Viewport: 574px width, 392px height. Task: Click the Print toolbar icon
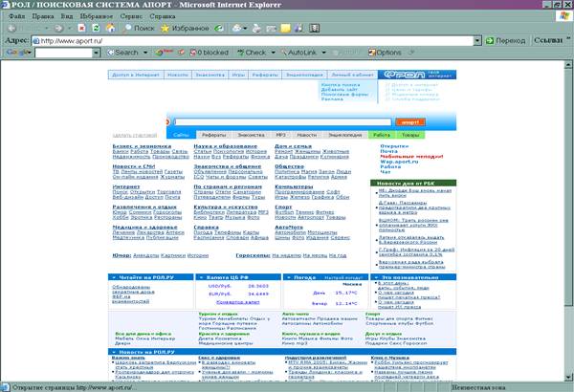click(256, 28)
